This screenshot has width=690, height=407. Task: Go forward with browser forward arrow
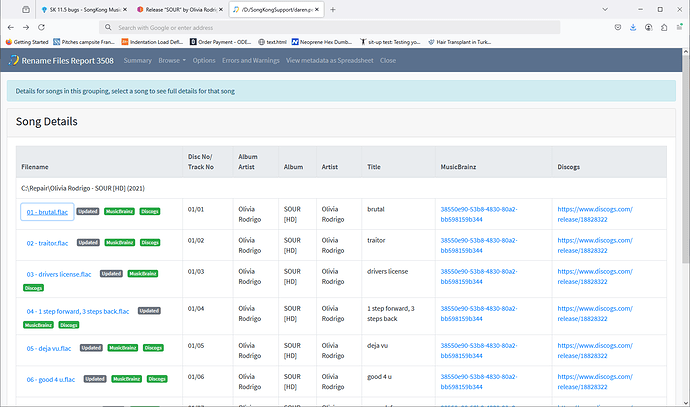tap(26, 27)
